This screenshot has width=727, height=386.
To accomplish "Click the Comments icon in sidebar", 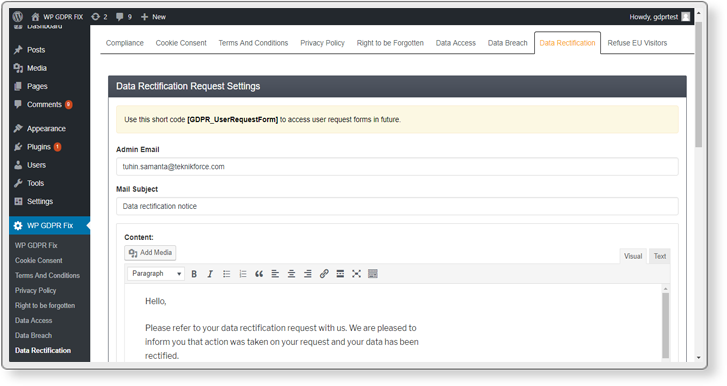I will pos(18,104).
